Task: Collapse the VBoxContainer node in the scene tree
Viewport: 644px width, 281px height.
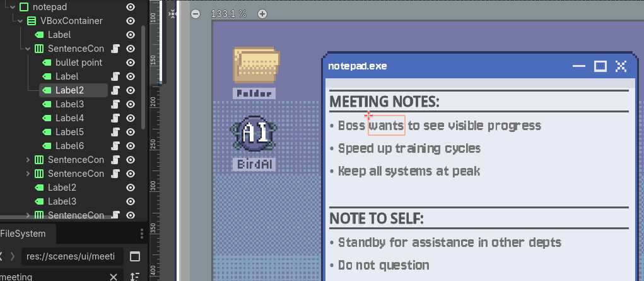Action: coord(20,21)
